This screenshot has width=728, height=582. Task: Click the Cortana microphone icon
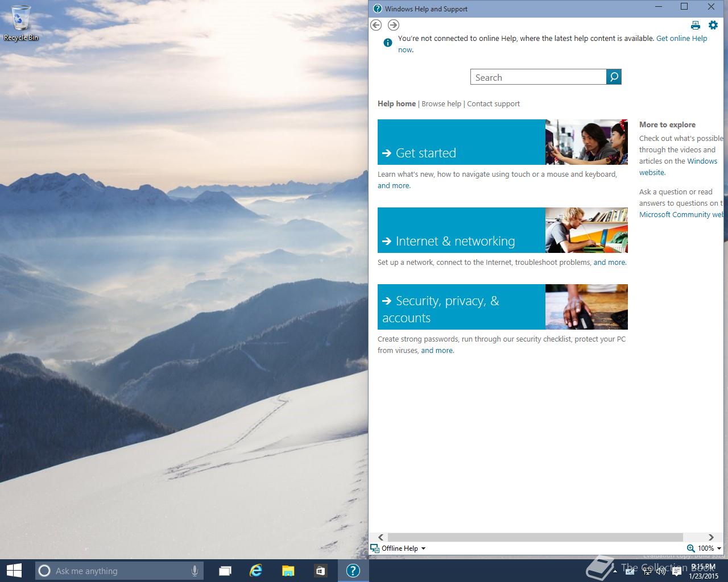pos(195,571)
